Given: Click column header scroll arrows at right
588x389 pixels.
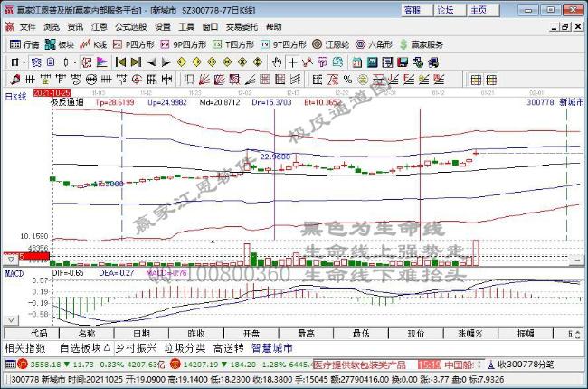Looking at the screenshot, I should pos(577,334).
